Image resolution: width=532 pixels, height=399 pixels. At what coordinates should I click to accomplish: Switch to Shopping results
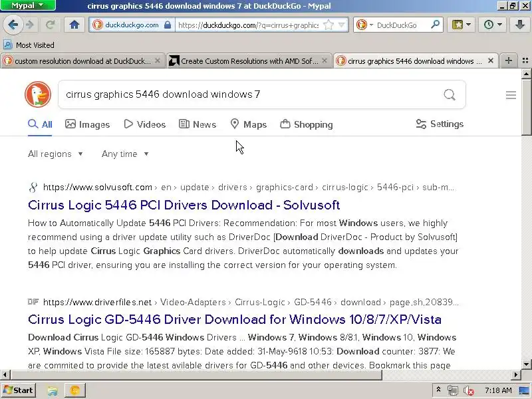(x=307, y=124)
